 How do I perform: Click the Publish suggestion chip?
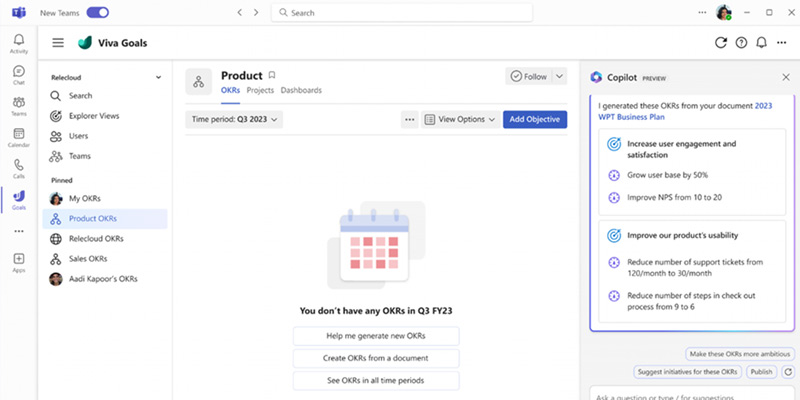click(761, 372)
